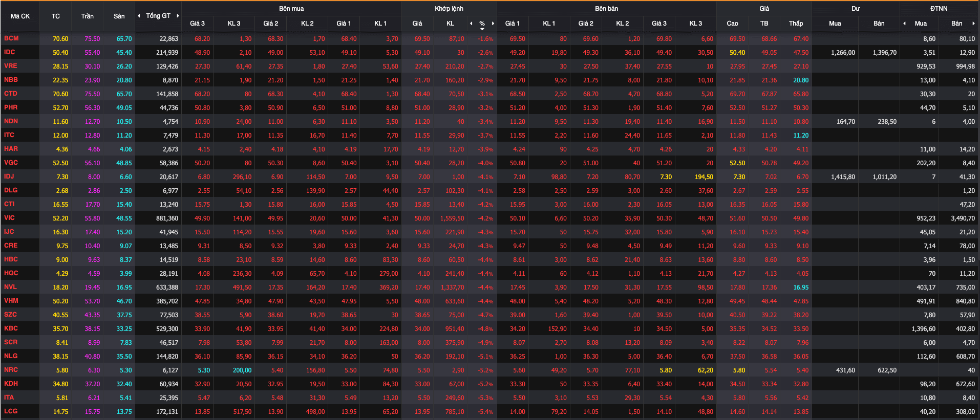This screenshot has width=980, height=420.
Task: Click the Giá 3 header under Bên mua
Action: click(197, 24)
